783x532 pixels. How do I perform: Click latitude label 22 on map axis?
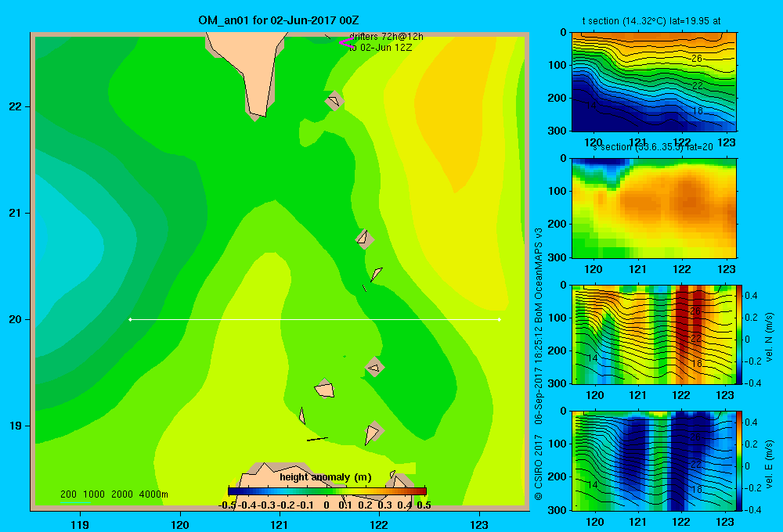16,106
